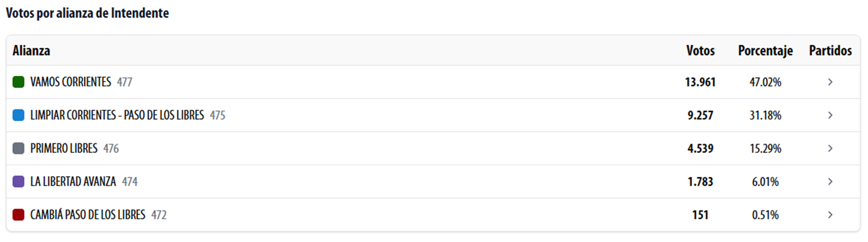Click the gray PRIMERO LIBRES color square
The image size is (868, 242).
19,149
